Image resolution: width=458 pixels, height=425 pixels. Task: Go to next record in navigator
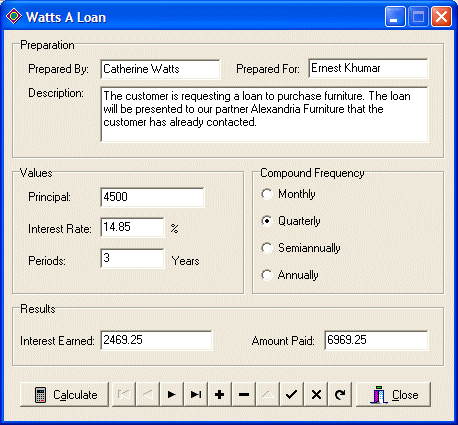(x=172, y=395)
